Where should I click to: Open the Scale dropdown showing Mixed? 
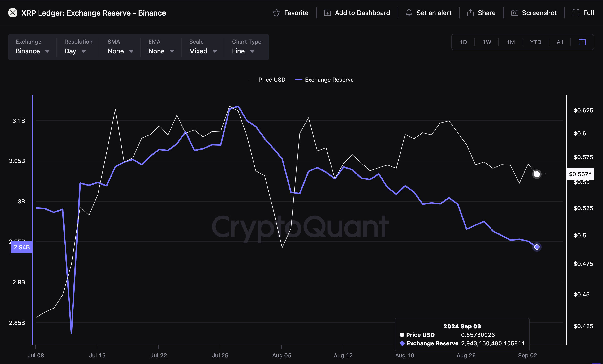203,47
